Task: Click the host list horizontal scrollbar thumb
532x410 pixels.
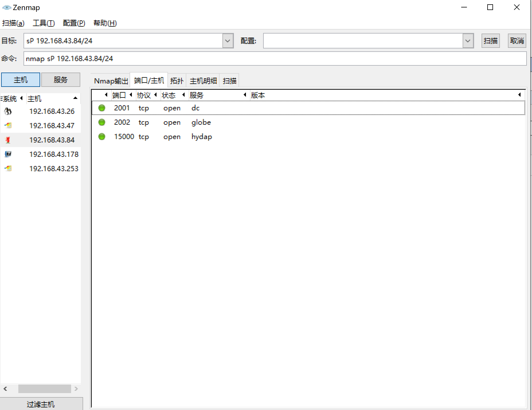Action: coord(45,389)
